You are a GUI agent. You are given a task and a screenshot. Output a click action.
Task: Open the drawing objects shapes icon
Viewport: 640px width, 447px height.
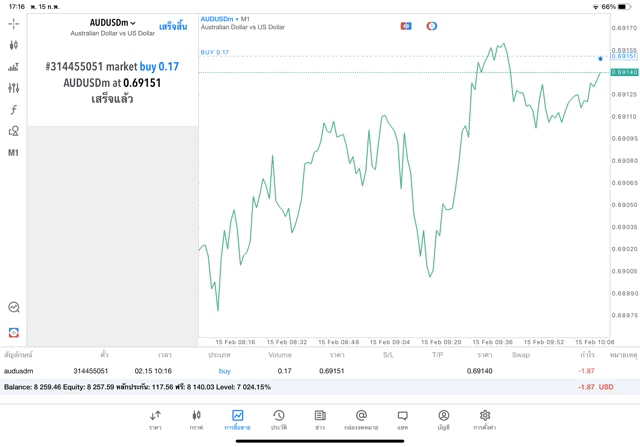coord(14,131)
